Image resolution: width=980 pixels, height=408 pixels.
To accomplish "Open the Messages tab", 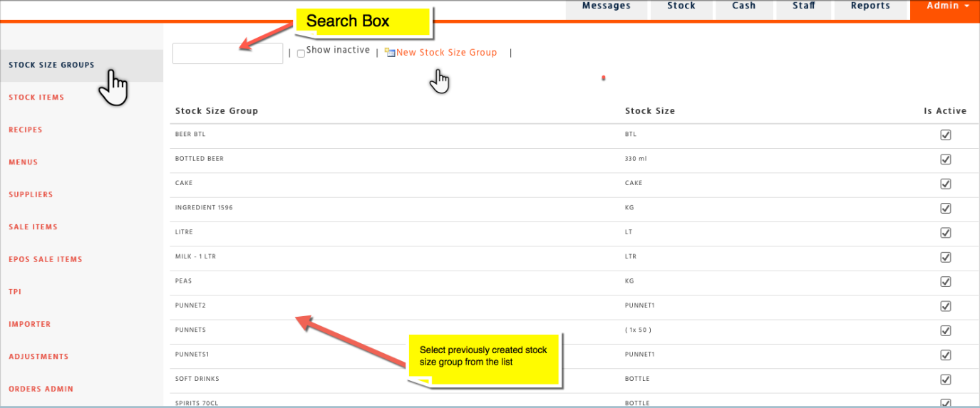I will 607,7.
